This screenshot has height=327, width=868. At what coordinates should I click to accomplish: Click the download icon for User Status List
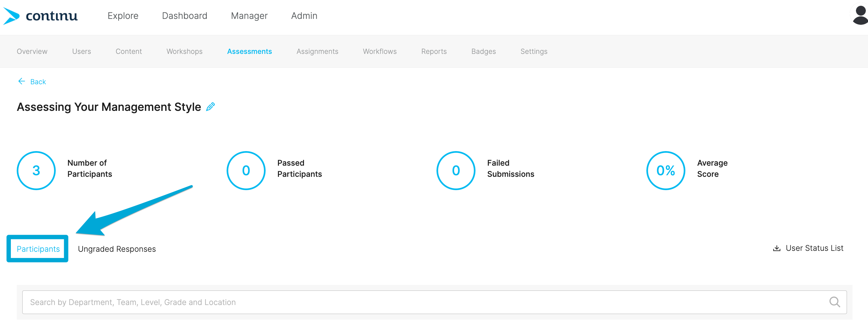777,248
